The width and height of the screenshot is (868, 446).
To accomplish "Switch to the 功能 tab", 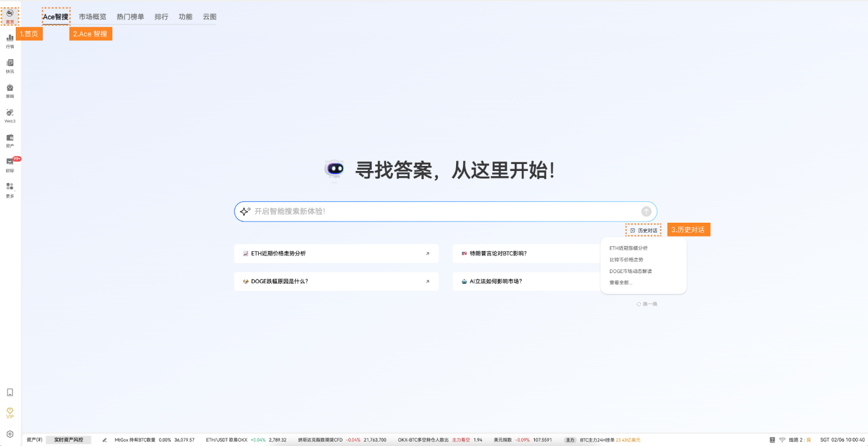I will coord(185,16).
